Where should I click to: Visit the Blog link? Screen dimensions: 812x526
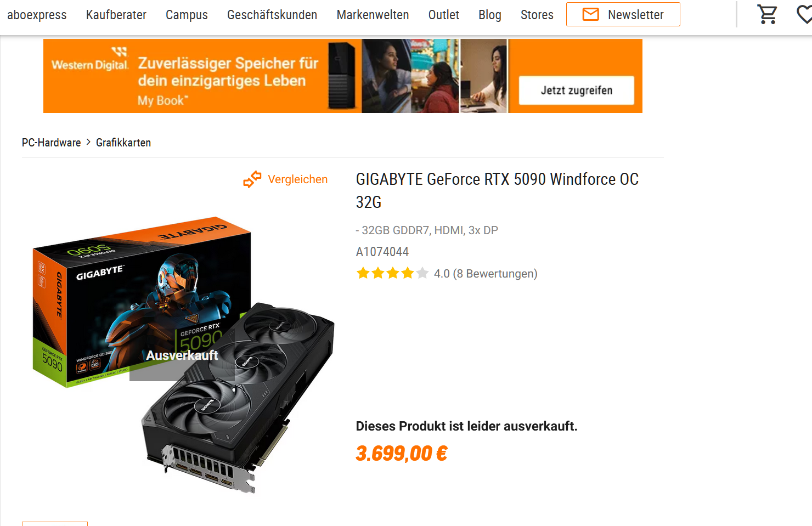coord(490,15)
